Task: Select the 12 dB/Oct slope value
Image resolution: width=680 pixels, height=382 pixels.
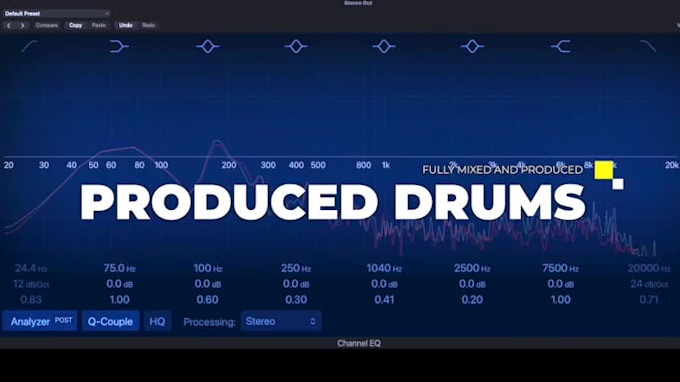Action: pyautogui.click(x=31, y=284)
